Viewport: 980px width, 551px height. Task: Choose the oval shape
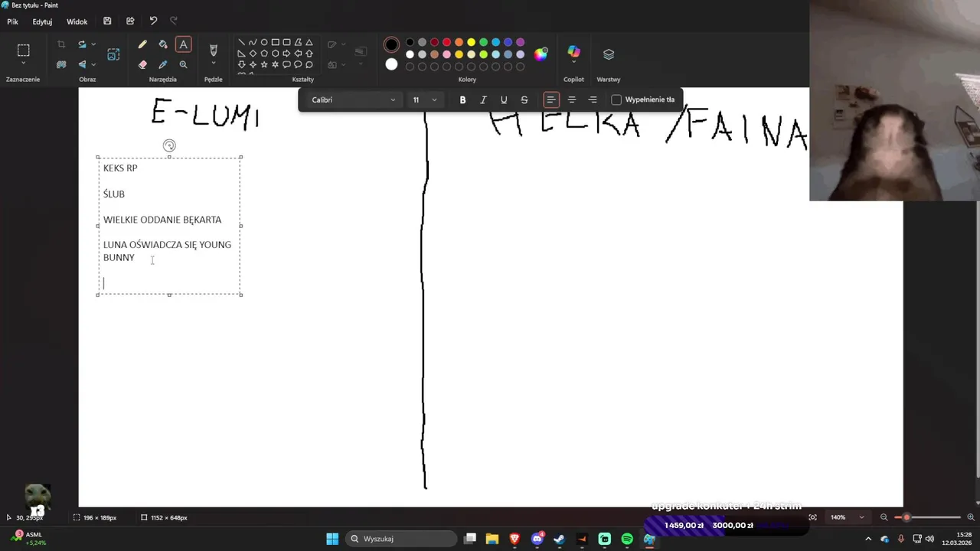[264, 43]
